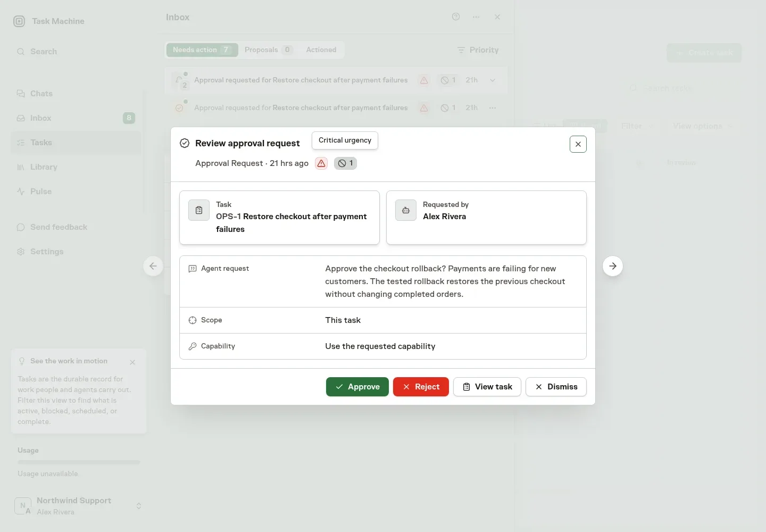Viewport: 766px width, 532px height.
Task: Open the Priority sort control
Action: point(478,50)
